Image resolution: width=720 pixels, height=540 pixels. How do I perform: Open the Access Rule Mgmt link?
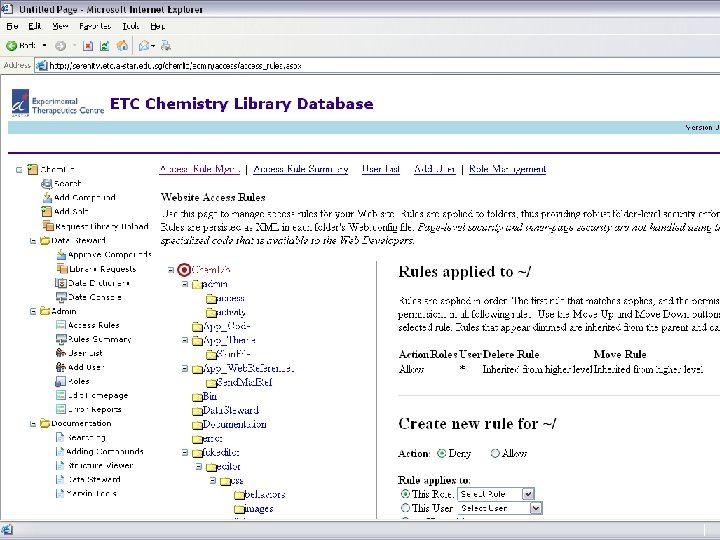[200, 169]
